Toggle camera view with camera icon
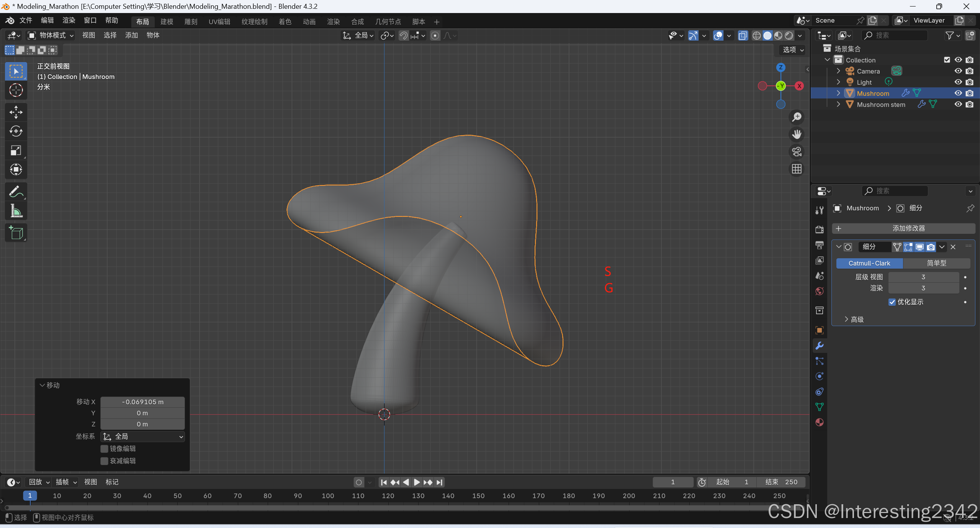 (797, 152)
